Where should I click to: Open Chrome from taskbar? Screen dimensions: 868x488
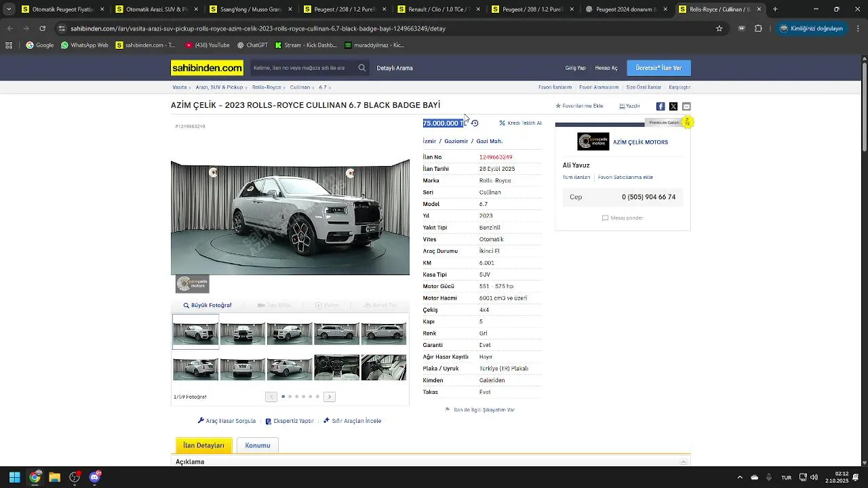[x=35, y=477]
